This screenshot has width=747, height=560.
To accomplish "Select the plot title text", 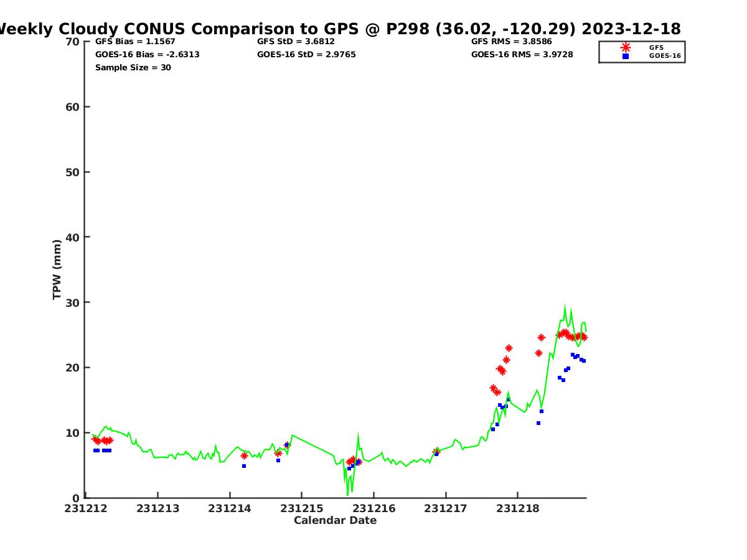I will 339,29.
